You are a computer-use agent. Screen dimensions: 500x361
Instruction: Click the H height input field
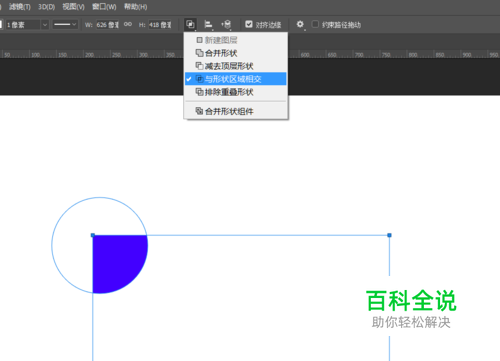click(160, 25)
